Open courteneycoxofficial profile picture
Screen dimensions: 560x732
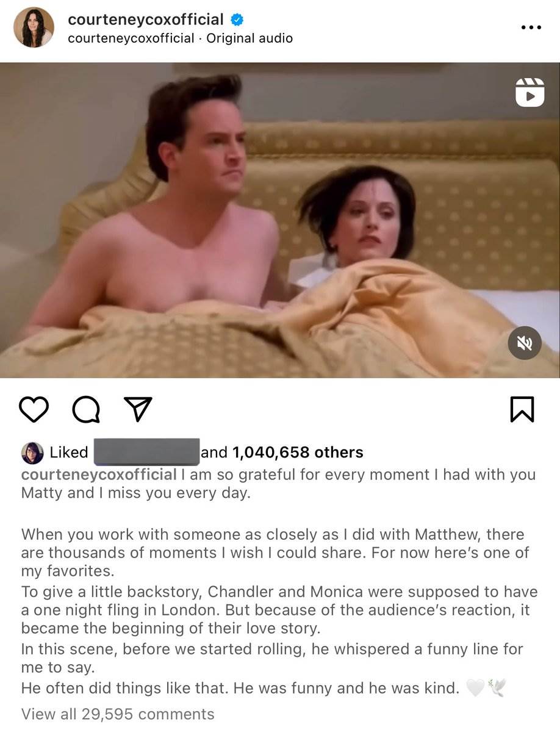pos(34,27)
